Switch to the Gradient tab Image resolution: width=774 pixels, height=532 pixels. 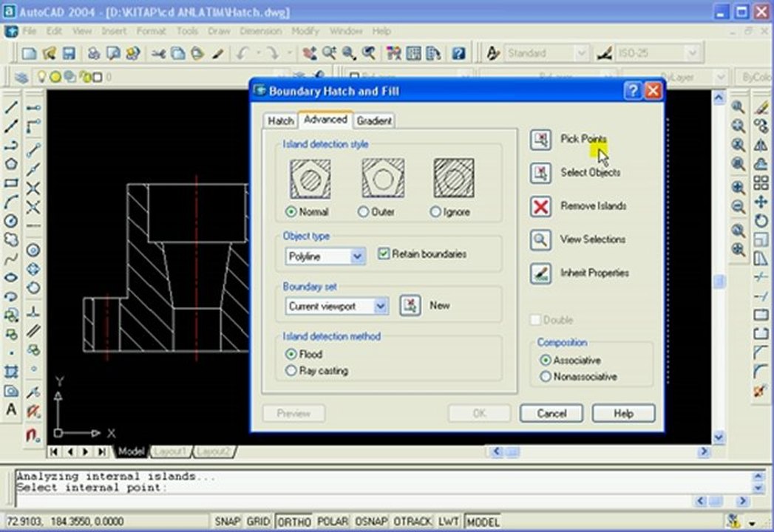pos(374,121)
